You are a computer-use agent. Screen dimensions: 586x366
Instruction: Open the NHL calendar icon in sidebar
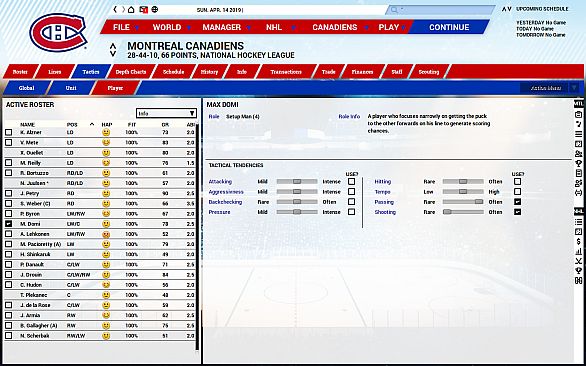[x=579, y=232]
